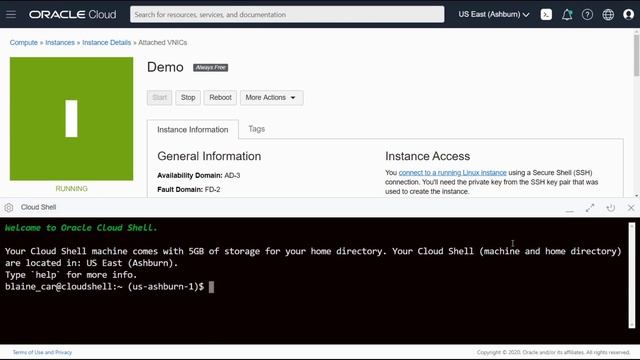This screenshot has height=360, width=640.
Task: Open the user profile menu
Action: 629,15
